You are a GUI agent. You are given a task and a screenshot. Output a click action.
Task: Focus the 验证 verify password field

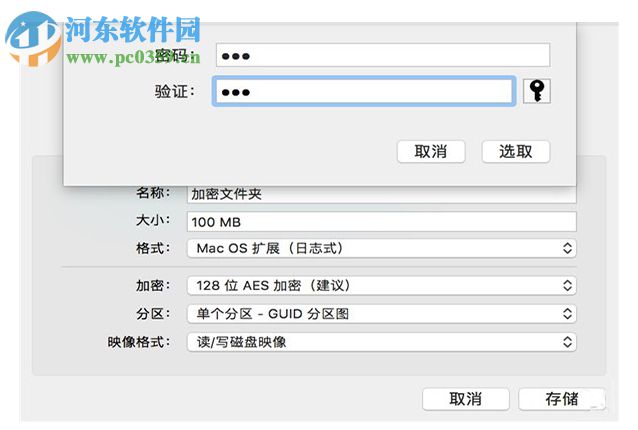coord(364,91)
